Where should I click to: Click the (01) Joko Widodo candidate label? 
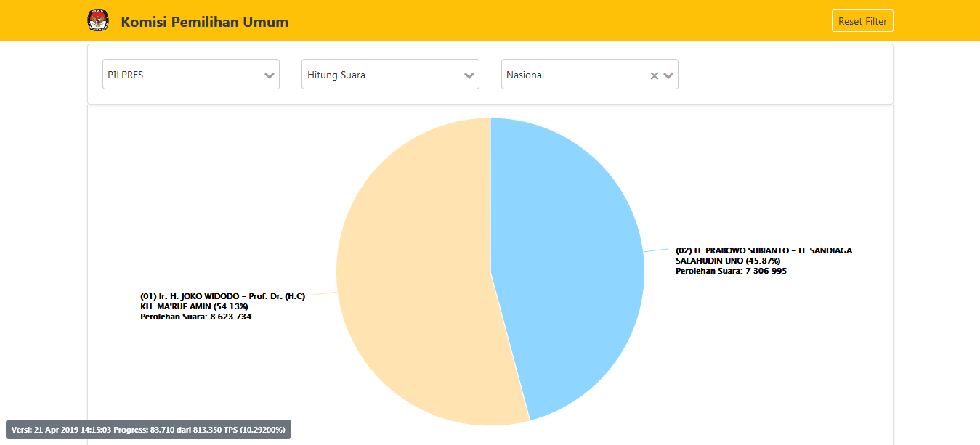[222, 296]
